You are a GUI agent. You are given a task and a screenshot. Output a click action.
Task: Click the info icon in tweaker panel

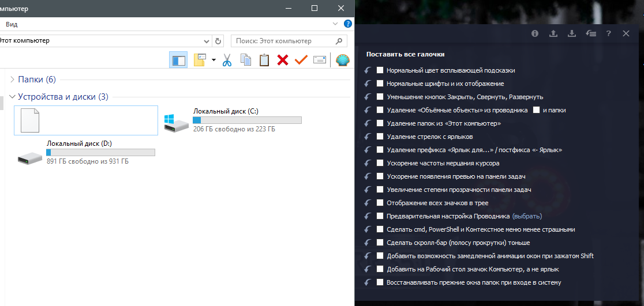click(535, 33)
